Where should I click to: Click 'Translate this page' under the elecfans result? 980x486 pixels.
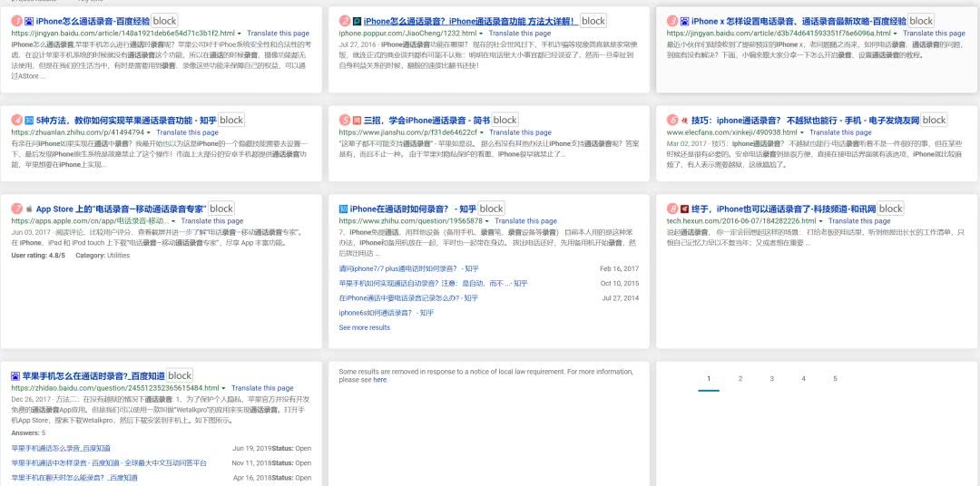tap(846, 132)
